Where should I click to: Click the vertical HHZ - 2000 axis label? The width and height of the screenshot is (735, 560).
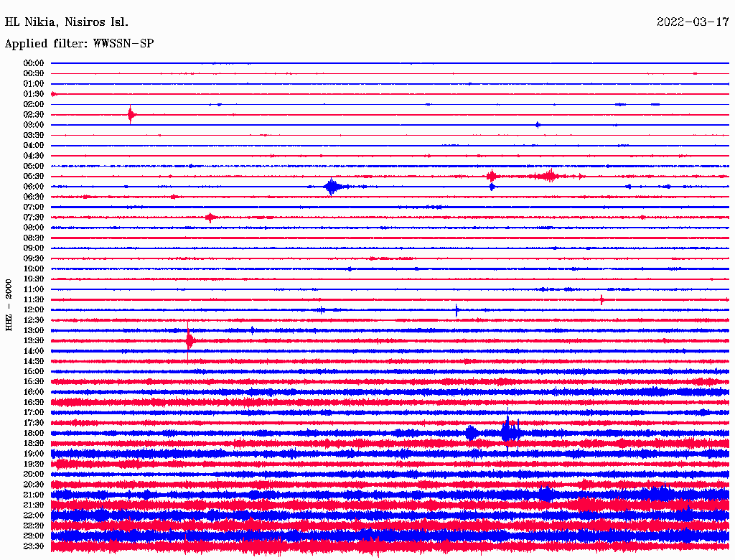tap(9, 305)
